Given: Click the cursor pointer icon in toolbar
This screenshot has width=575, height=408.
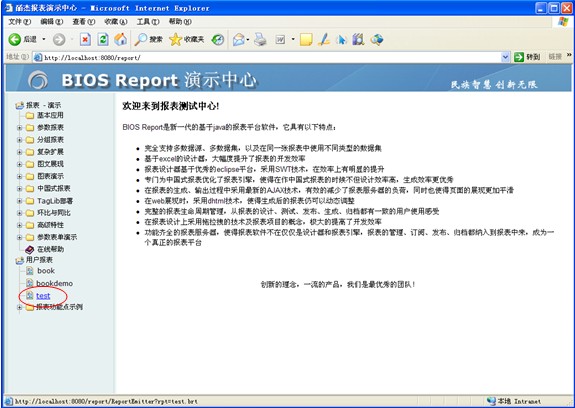Looking at the screenshot, I should (341, 39).
